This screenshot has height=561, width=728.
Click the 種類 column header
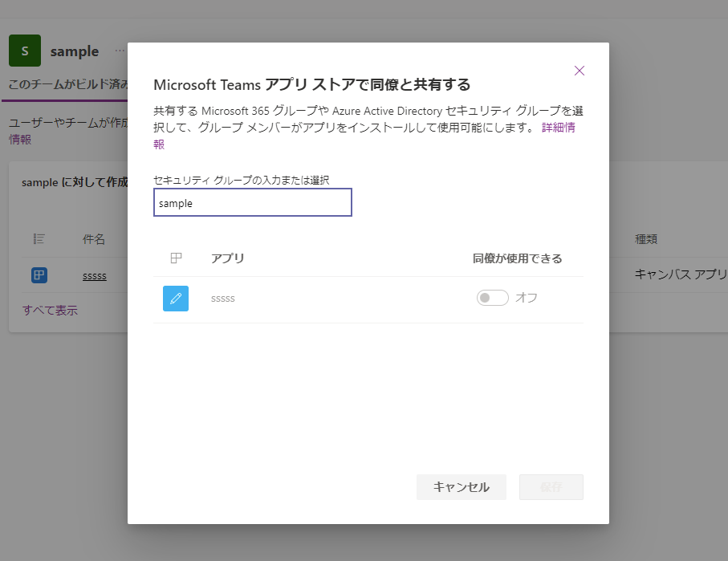tap(646, 239)
